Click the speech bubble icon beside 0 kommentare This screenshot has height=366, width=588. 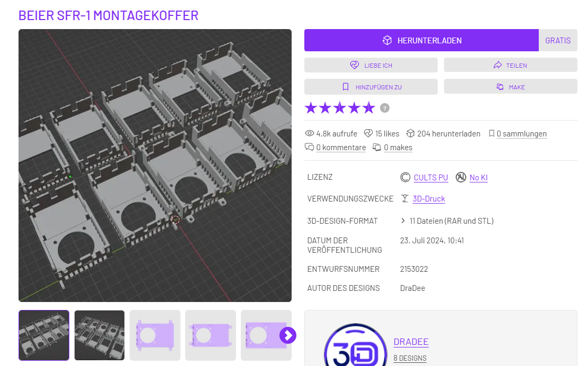click(309, 147)
